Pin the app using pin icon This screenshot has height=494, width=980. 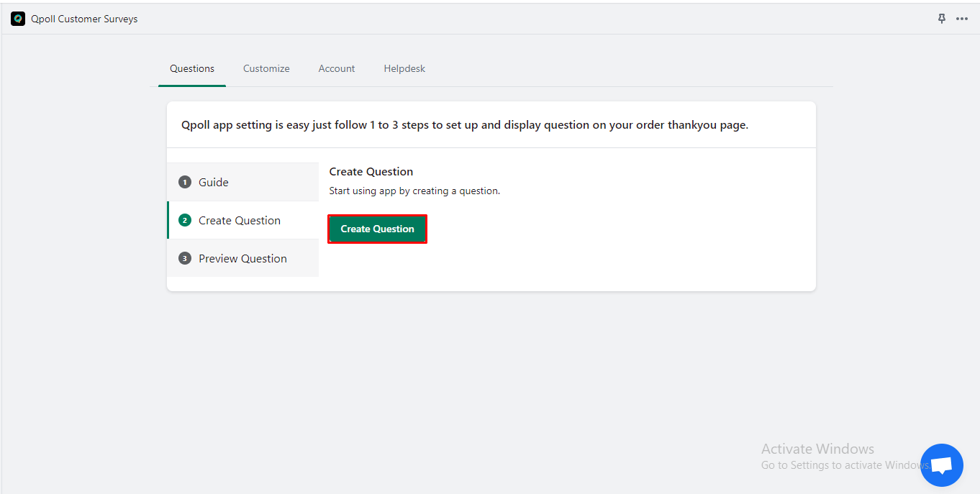(942, 19)
